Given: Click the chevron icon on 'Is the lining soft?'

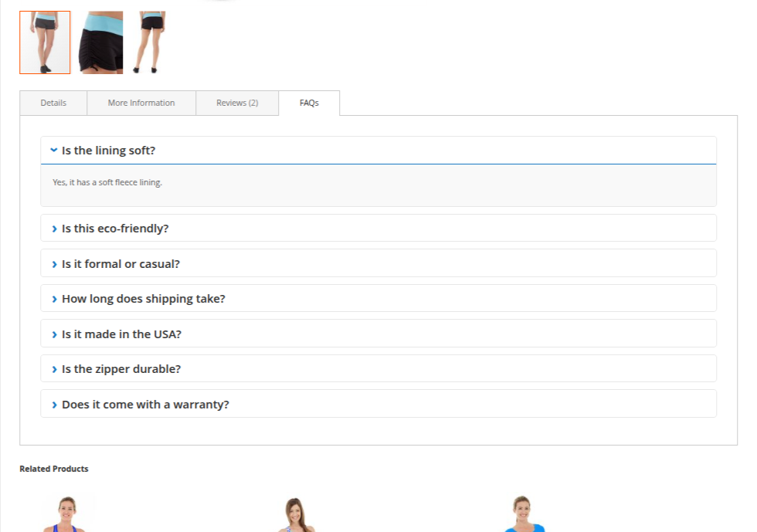Looking at the screenshot, I should click(x=53, y=150).
